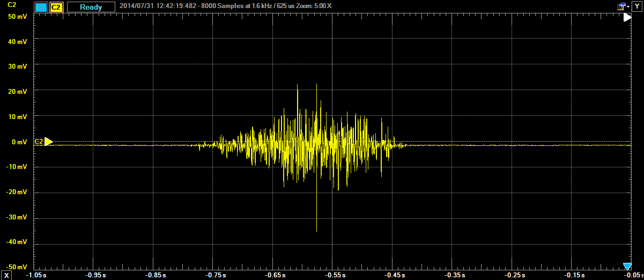The height and width of the screenshot is (280, 644).
Task: Click the -0.55 s time axis label
Action: coord(335,275)
